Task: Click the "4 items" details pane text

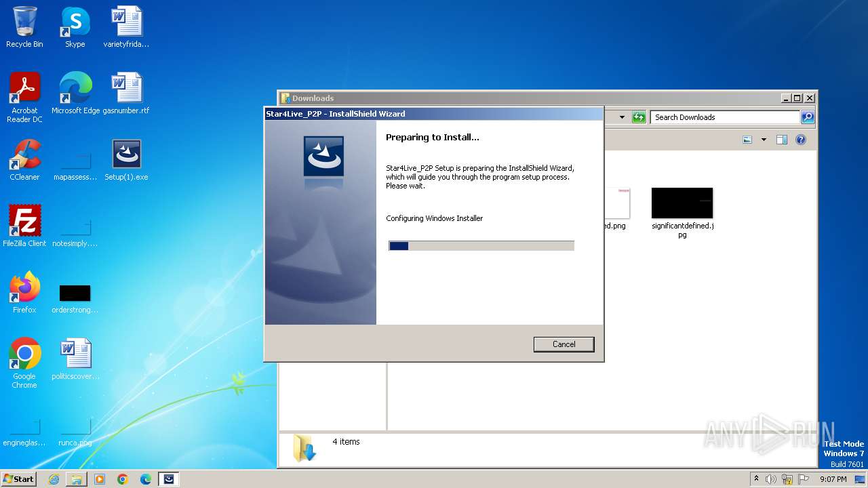Action: click(x=346, y=442)
